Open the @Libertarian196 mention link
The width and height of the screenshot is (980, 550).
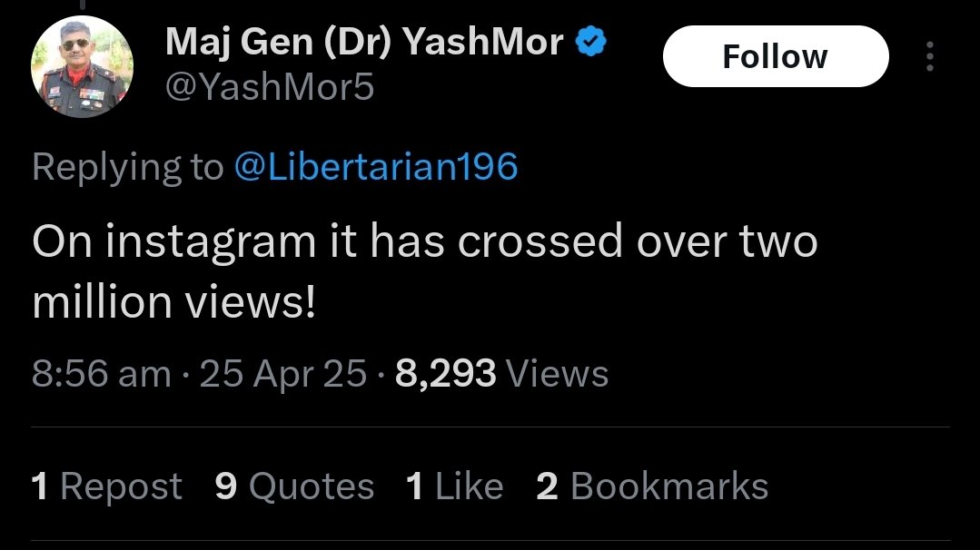[x=376, y=167]
